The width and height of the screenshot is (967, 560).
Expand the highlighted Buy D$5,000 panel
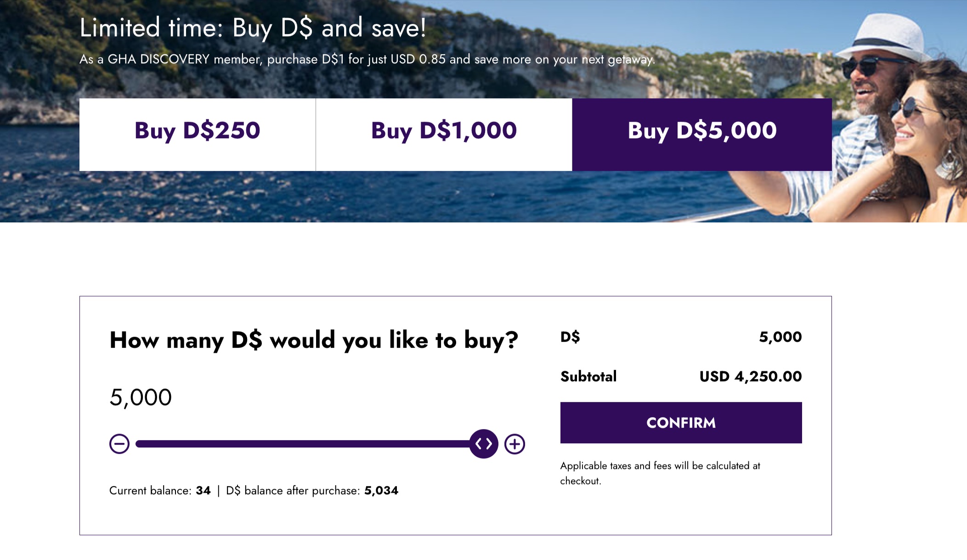[701, 132]
